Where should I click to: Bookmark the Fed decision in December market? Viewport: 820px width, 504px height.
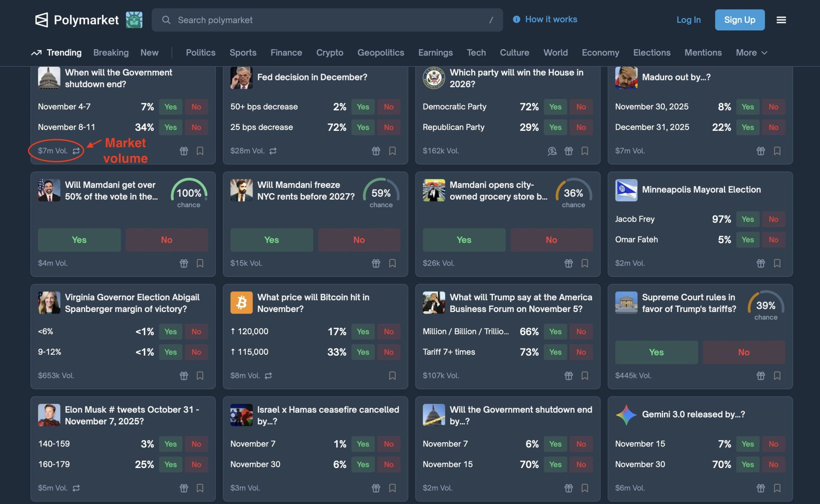tap(392, 151)
